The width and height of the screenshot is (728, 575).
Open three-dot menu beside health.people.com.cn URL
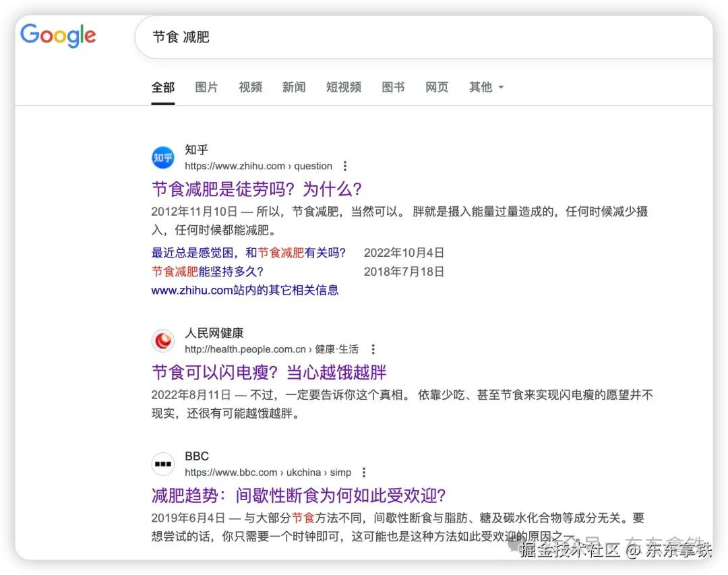pos(373,349)
